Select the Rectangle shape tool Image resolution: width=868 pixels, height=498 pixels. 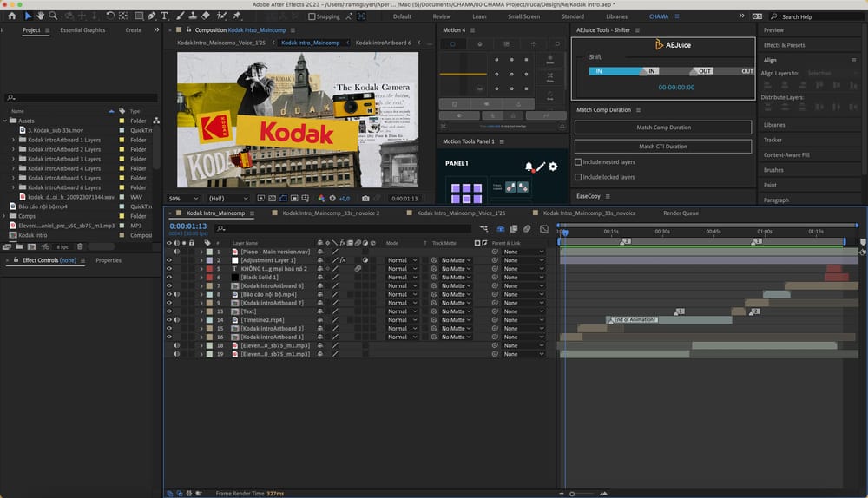point(139,16)
